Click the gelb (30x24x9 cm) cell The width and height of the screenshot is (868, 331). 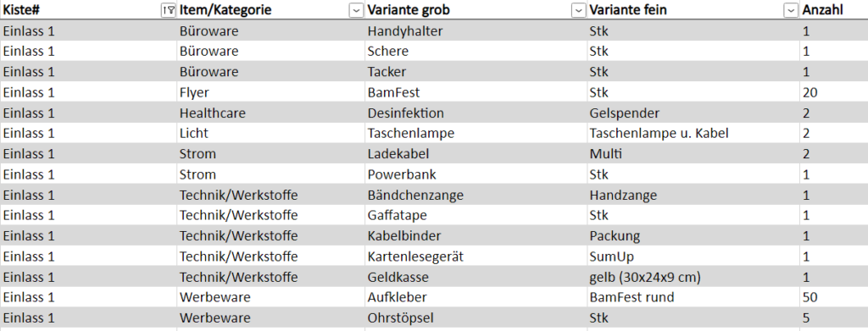pos(693,277)
